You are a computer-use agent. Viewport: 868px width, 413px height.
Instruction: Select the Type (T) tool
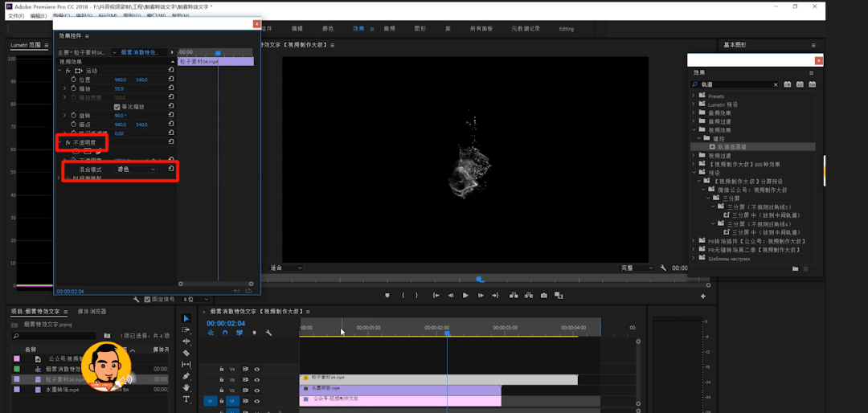(186, 399)
